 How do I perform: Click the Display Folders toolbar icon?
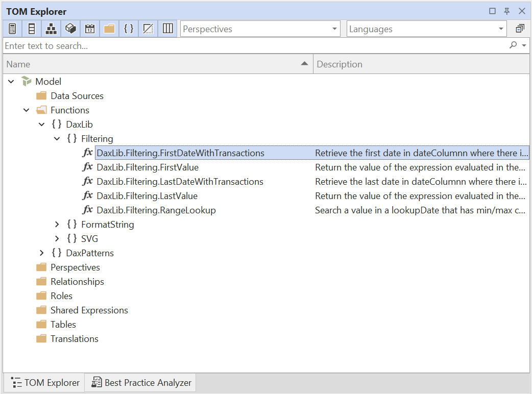pyautogui.click(x=109, y=28)
